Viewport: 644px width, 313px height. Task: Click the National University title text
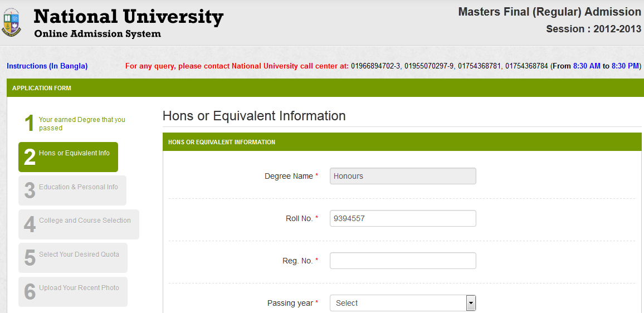[x=129, y=17]
